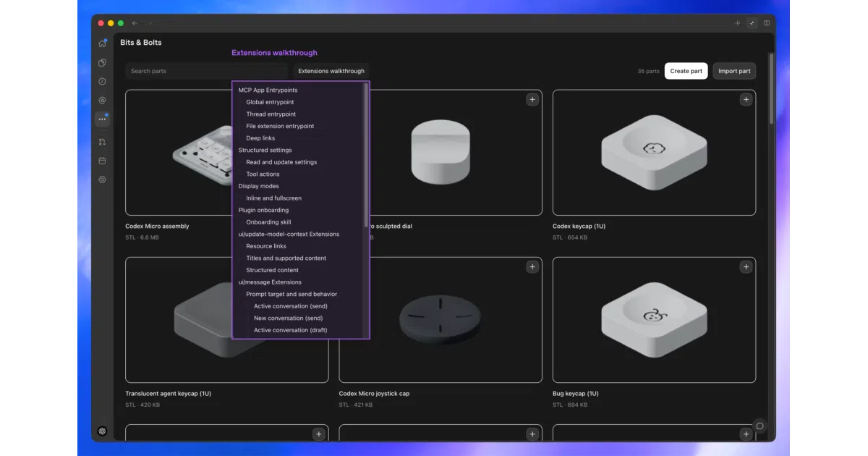Viewport: 868px width, 456px height.
Task: Select the three-dots icon in the sidebar
Action: pyautogui.click(x=102, y=119)
